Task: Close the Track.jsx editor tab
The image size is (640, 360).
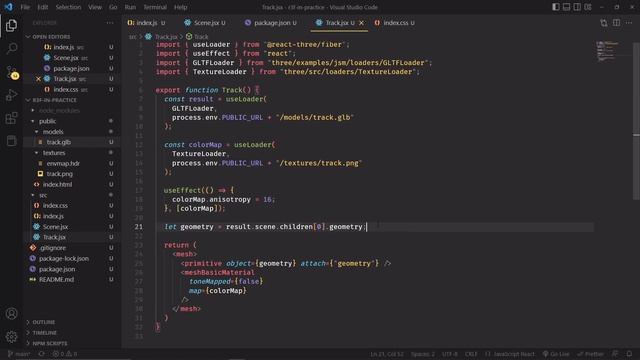Action: [x=361, y=23]
